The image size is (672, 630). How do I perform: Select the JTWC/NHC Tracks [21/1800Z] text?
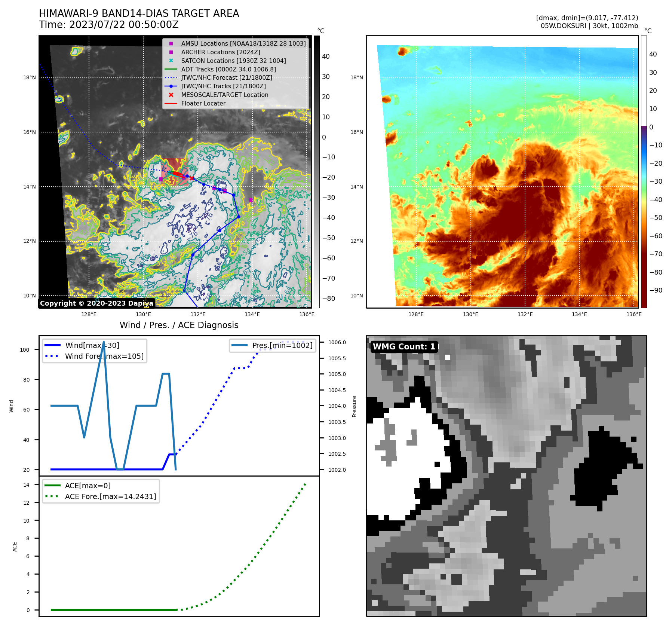(x=224, y=86)
